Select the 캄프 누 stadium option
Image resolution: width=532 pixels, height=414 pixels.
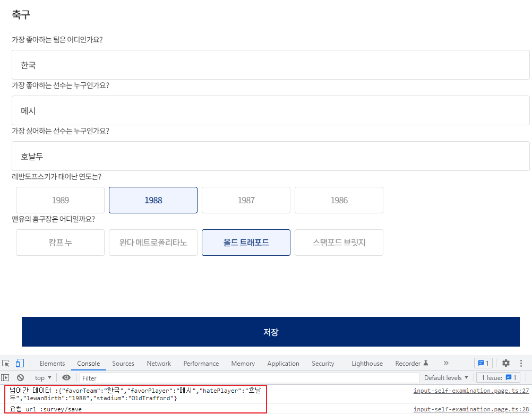[x=60, y=243]
